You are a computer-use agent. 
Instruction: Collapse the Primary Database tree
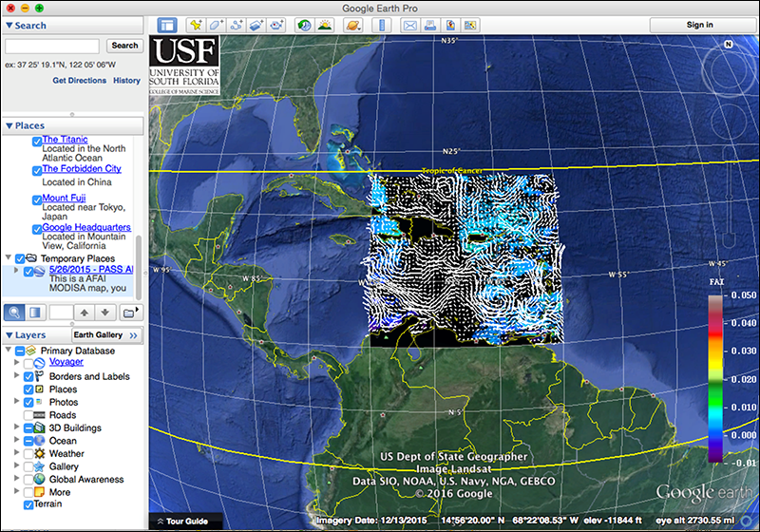click(9, 350)
